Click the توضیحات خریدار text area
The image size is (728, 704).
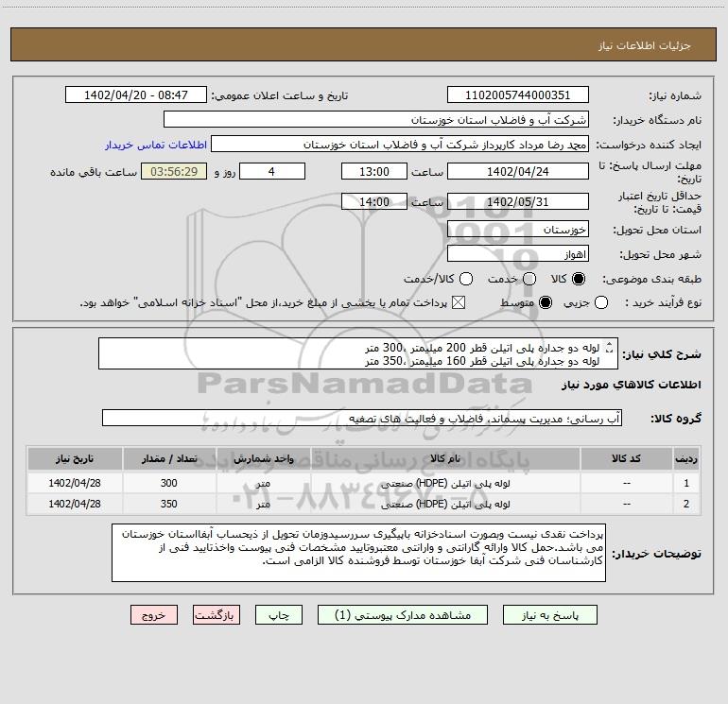coord(358,553)
